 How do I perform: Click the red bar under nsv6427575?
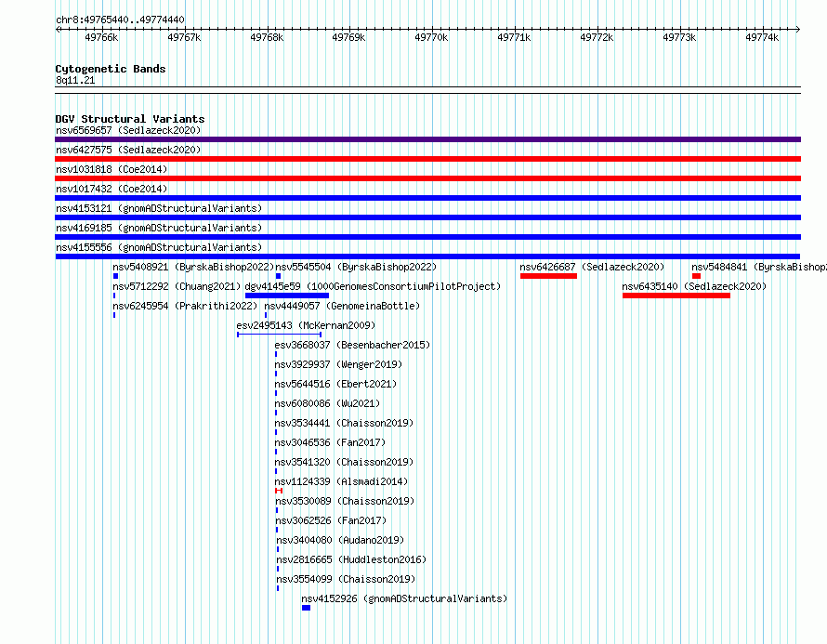(427, 159)
